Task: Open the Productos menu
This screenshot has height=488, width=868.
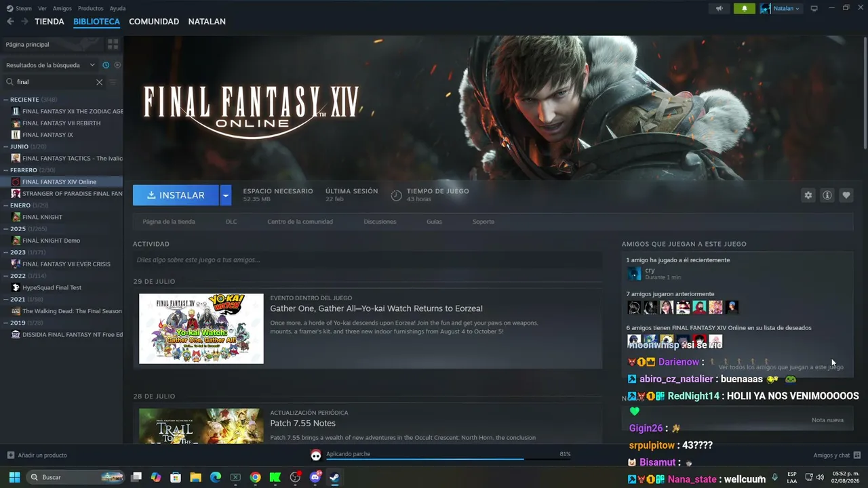Action: pyautogui.click(x=90, y=9)
